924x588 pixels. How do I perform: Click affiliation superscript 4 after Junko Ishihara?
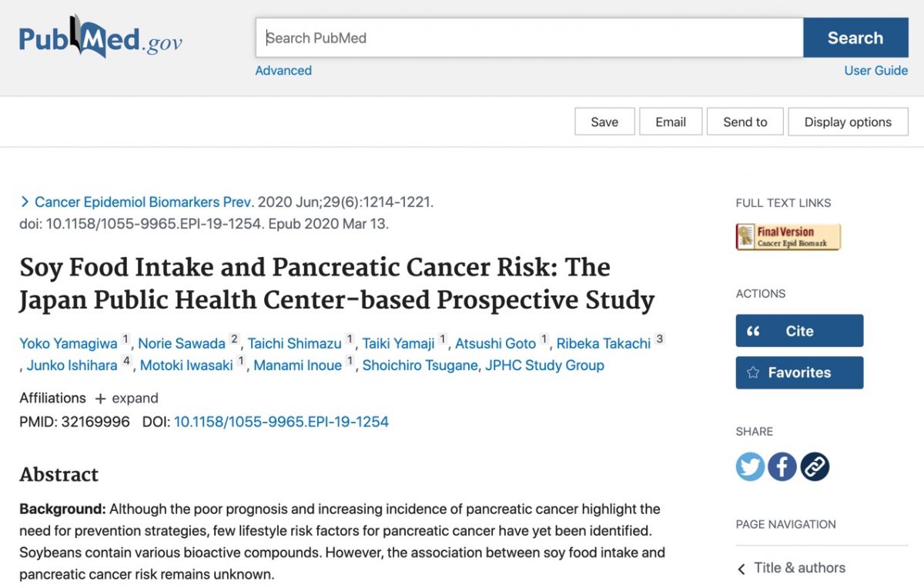pos(126,362)
